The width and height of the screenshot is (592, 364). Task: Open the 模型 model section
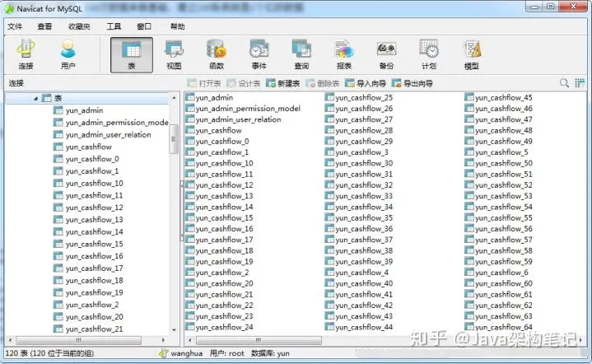tap(472, 54)
